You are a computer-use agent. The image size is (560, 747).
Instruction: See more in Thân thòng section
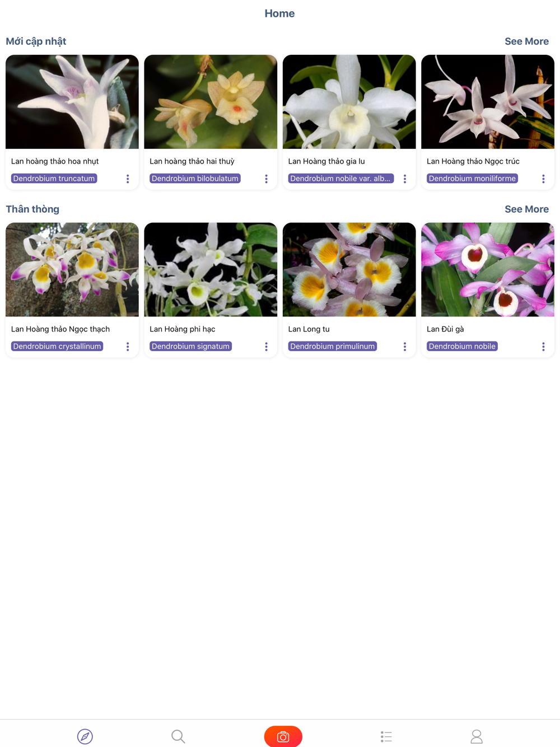tap(526, 209)
